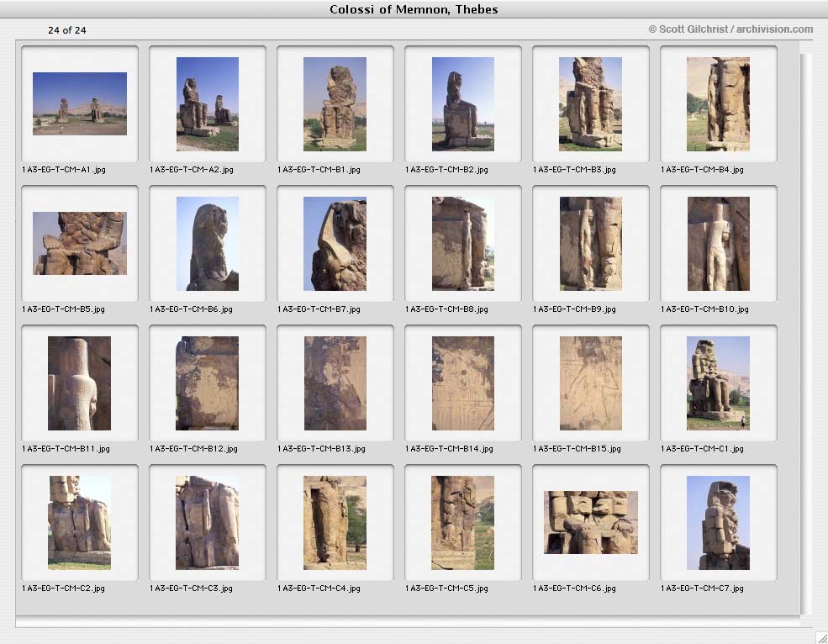The height and width of the screenshot is (644, 828).
Task: Choose the 1A3-EG-T-CM-B9.jpg thumbnail
Action: click(x=590, y=244)
